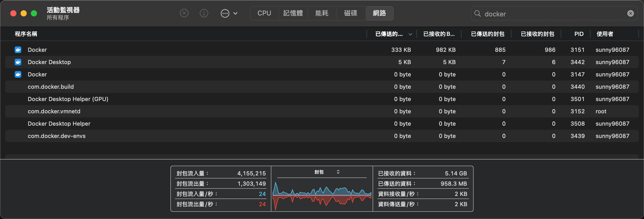This screenshot has height=219, width=644.
Task: Switch to the 能耗 tab
Action: [x=322, y=13]
